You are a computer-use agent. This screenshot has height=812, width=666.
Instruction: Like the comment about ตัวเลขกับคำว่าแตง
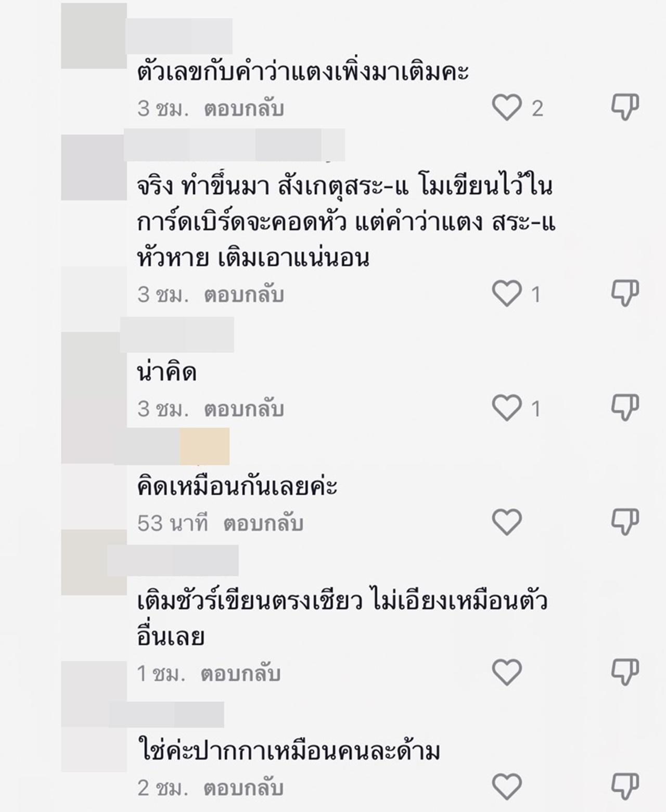pyautogui.click(x=507, y=108)
